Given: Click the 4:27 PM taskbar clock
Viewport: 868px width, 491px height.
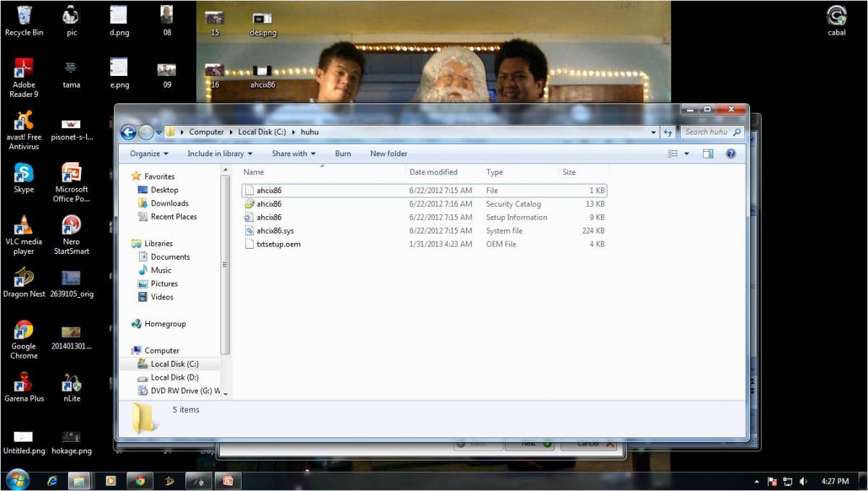Looking at the screenshot, I should (x=835, y=481).
